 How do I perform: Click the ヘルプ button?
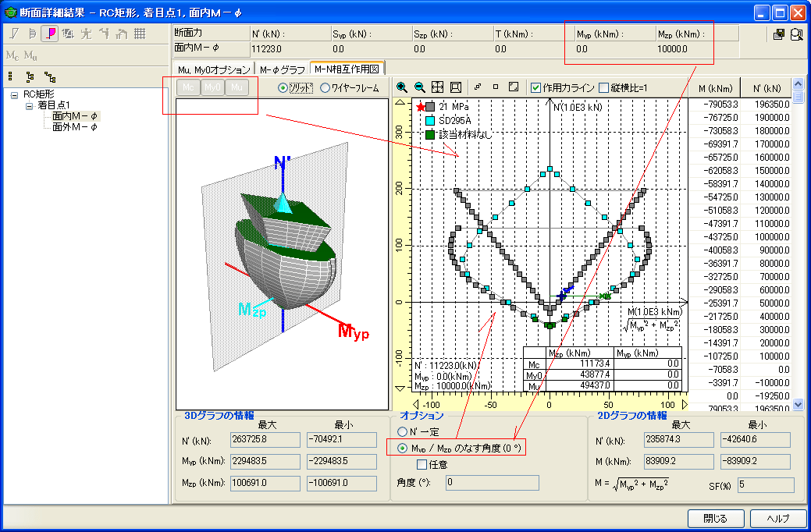coord(778,519)
